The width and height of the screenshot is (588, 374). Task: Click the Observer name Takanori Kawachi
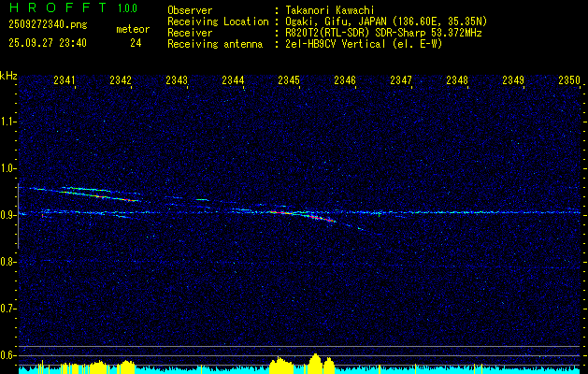330,10
